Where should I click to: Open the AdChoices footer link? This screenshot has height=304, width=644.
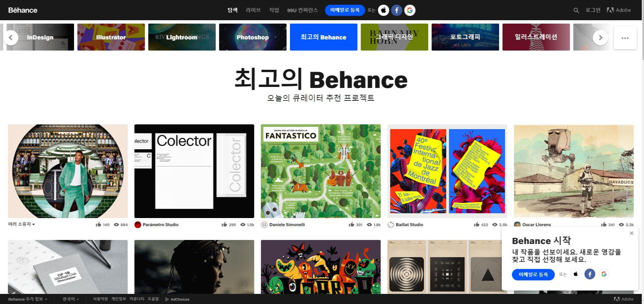[177, 299]
